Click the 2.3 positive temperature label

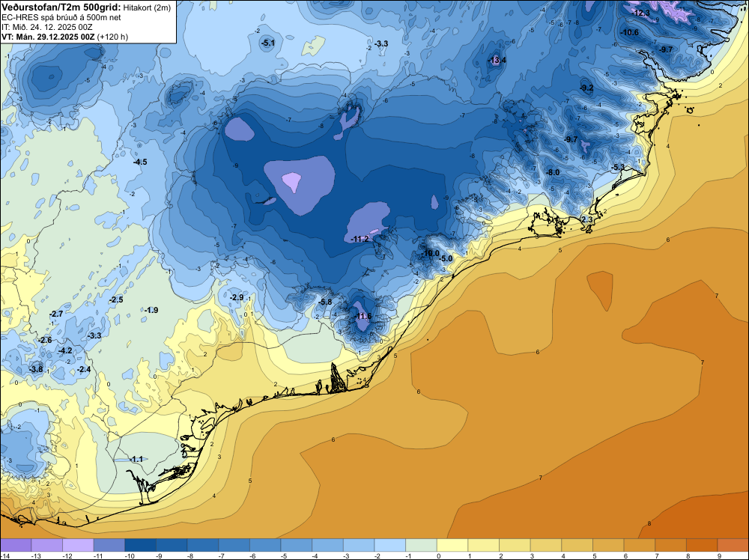(x=587, y=219)
